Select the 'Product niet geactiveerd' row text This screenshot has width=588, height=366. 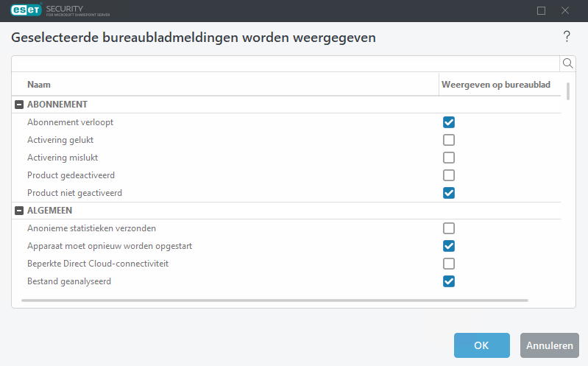tap(74, 192)
